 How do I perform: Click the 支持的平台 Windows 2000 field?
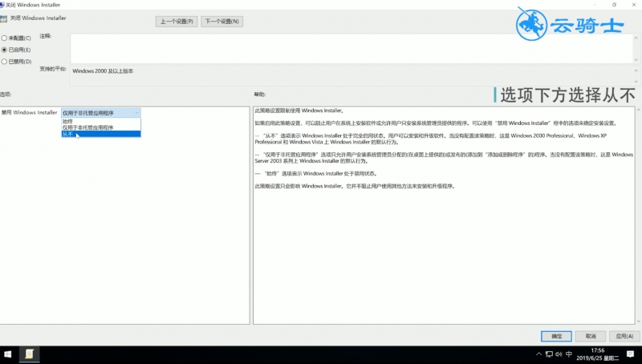[x=351, y=75]
